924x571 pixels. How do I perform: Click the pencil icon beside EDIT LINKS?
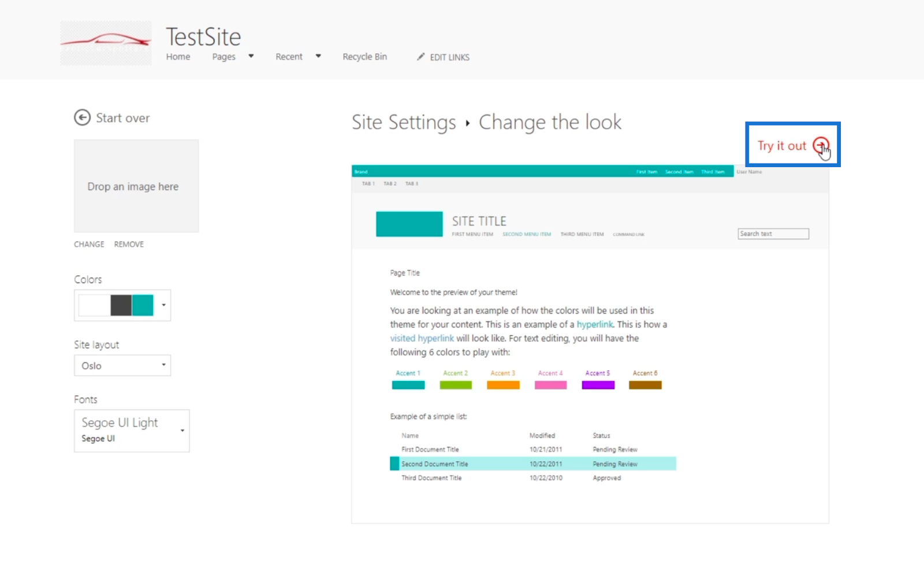[x=421, y=57]
